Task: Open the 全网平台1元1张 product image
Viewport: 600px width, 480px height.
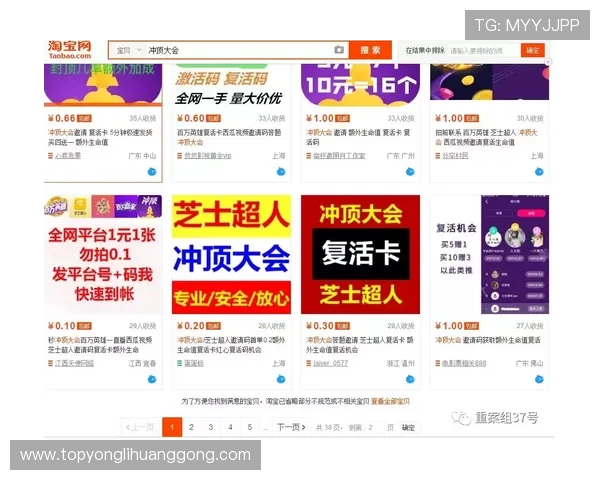Action: [103, 255]
